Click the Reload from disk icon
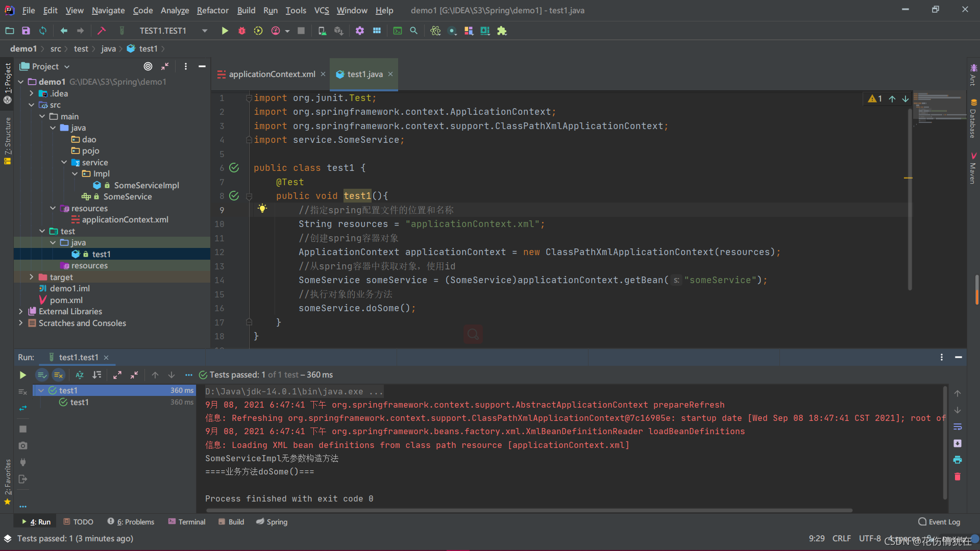Image resolution: width=980 pixels, height=551 pixels. (x=42, y=31)
